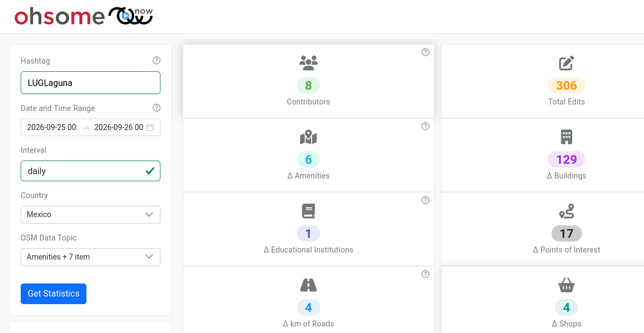Click the ohsome now logo
Viewport: 644px width, 333px height.
84,16
